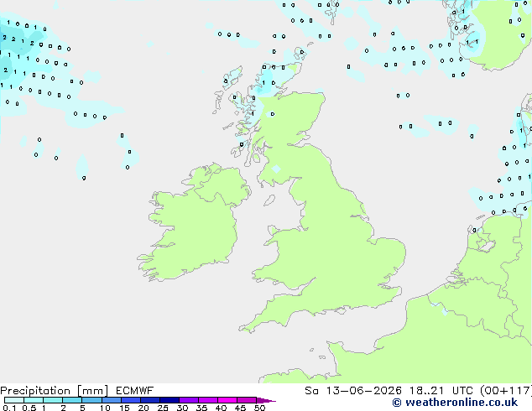Click the 'Precipitation [mm]' title text
Viewport: 532px width, 411px height.
point(54,391)
